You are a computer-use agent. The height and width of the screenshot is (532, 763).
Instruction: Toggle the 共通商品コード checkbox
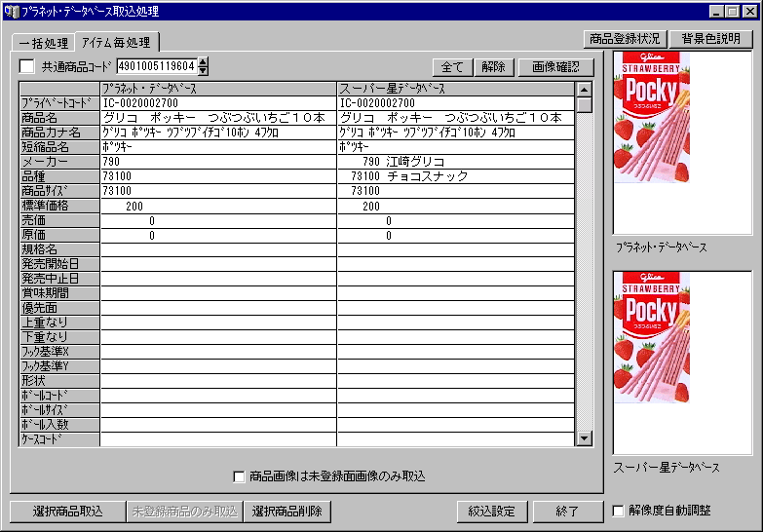(26, 66)
